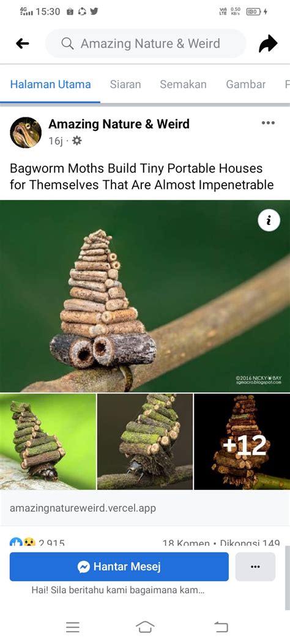Open the page profile picture
Image resolution: width=290 pixels, height=644 pixels.
(26, 132)
